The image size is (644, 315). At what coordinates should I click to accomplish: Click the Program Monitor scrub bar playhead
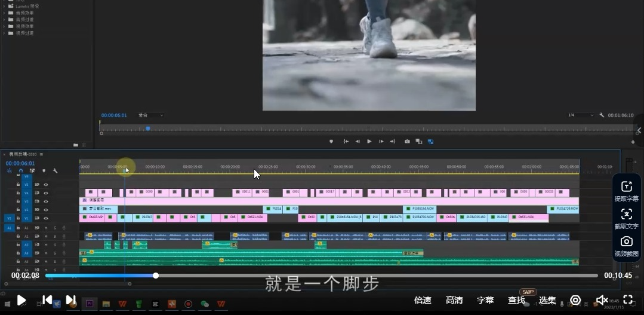click(148, 129)
